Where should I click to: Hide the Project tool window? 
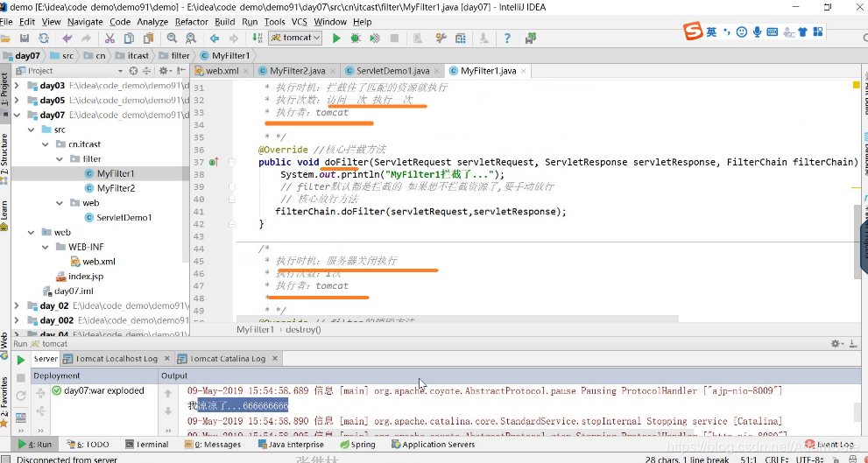[x=180, y=71]
